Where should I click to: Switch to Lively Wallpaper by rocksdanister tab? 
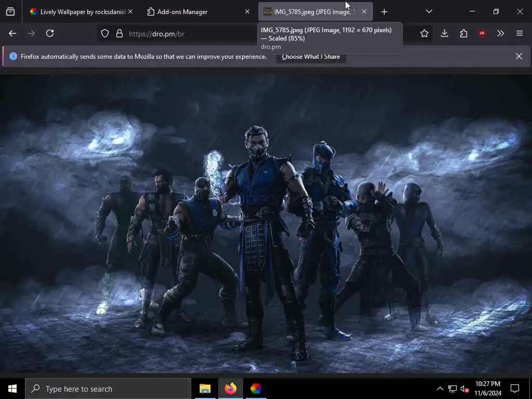coord(78,12)
